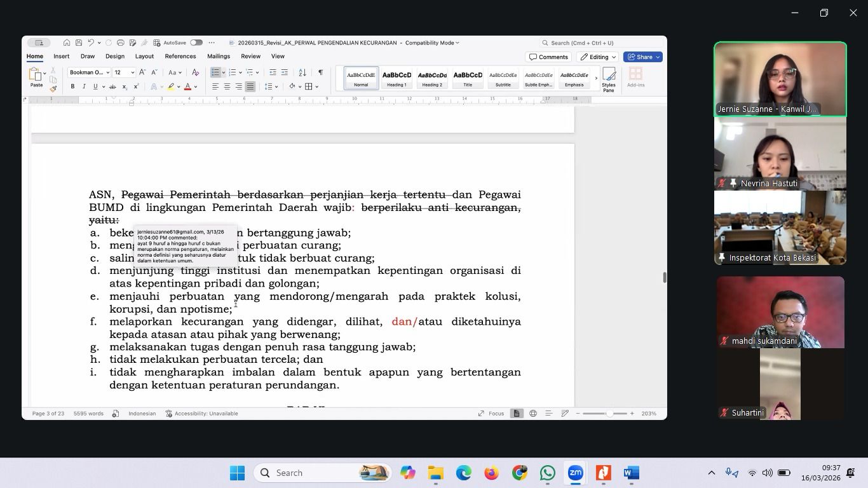Open the font name dropdown Bookman
The width and height of the screenshot is (868, 488).
(89, 72)
